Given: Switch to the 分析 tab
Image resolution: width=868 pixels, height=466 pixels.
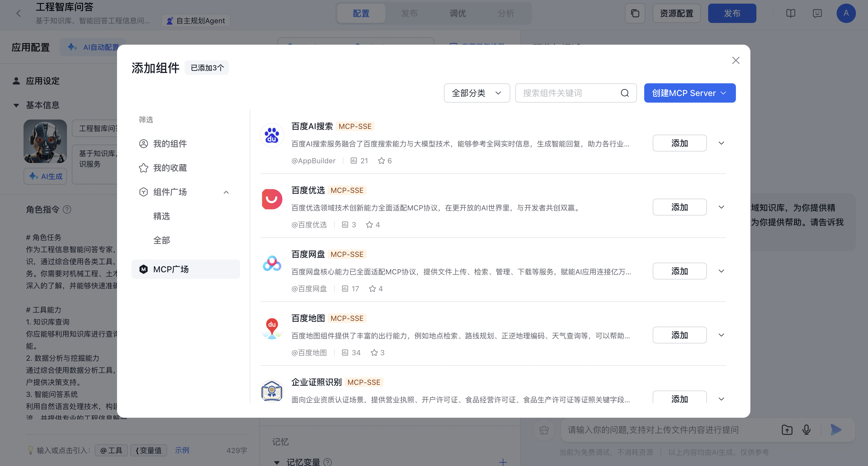Looking at the screenshot, I should pyautogui.click(x=506, y=14).
